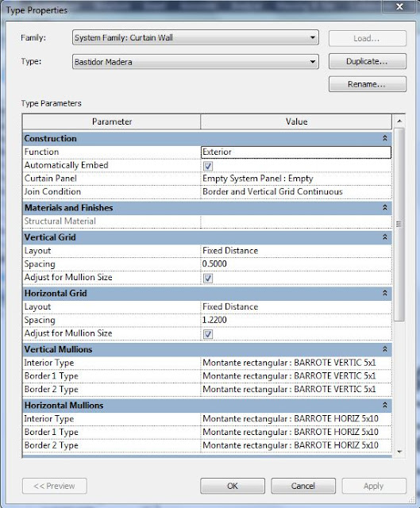
Task: Select Horizontal Mullions Border 2 Type value
Action: click(x=296, y=445)
